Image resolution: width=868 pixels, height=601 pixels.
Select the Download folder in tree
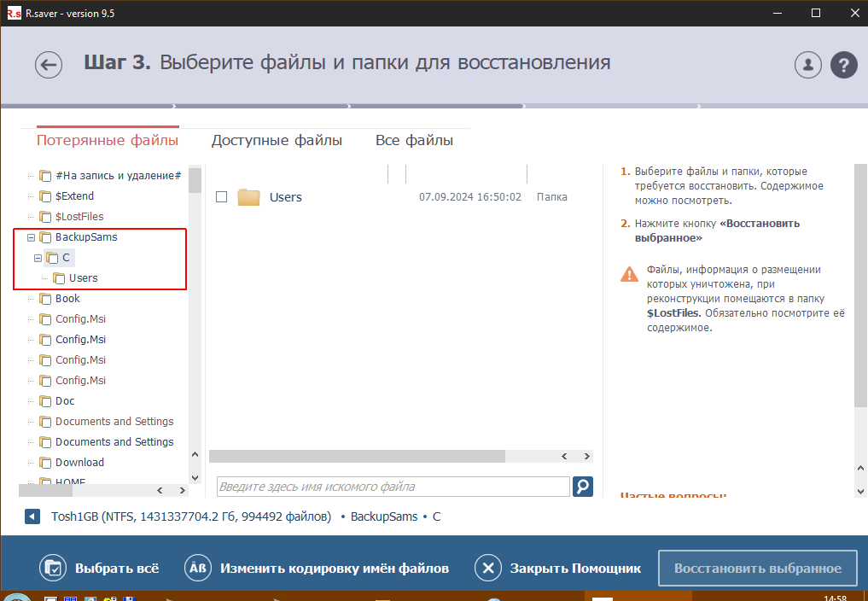79,463
